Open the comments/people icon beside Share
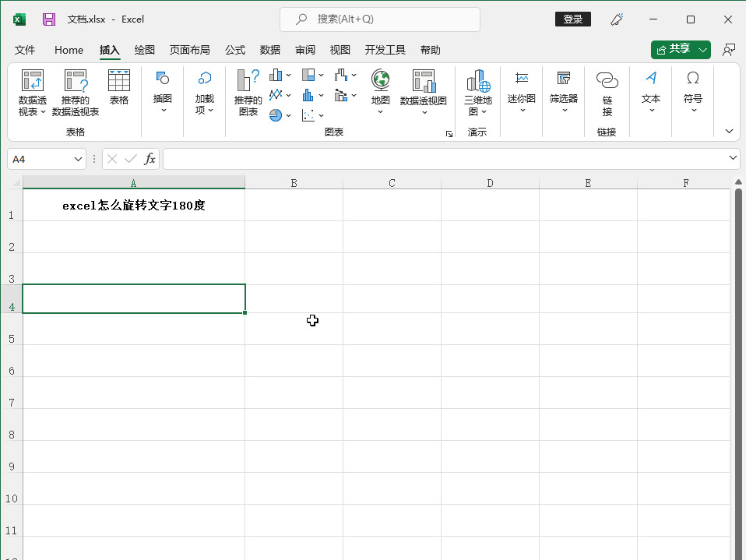 click(729, 50)
